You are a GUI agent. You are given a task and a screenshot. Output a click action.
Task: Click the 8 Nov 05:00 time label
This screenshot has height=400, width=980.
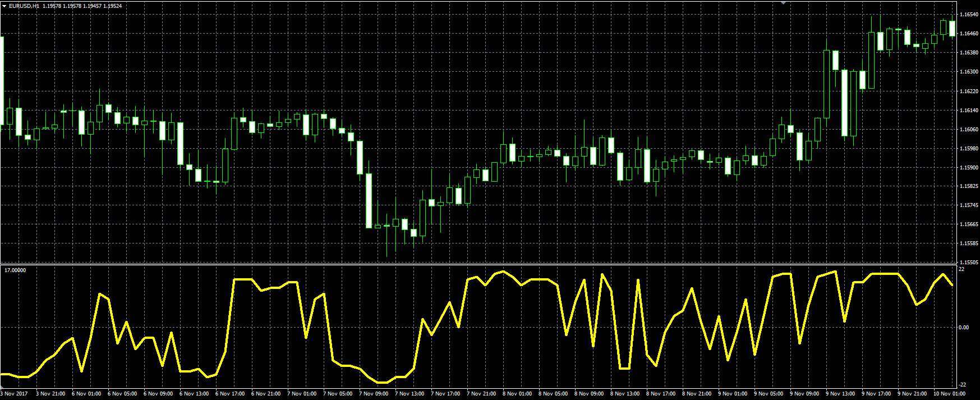pyautogui.click(x=553, y=394)
